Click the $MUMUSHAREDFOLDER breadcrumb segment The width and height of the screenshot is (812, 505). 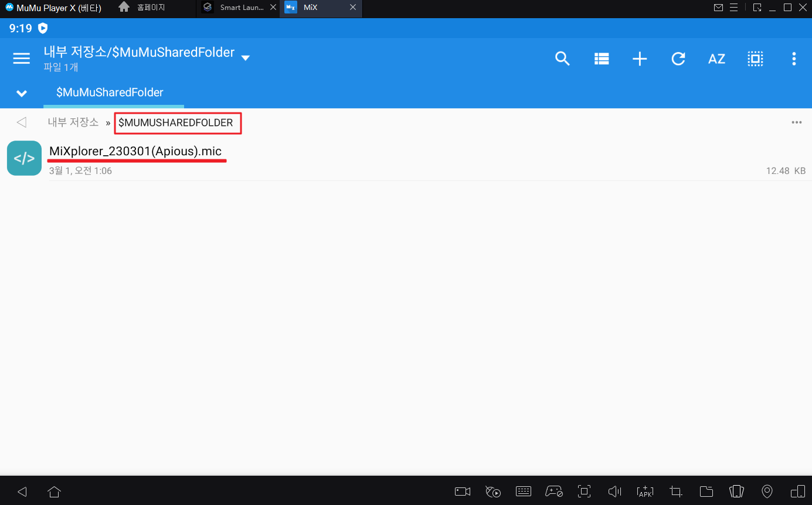pos(176,123)
